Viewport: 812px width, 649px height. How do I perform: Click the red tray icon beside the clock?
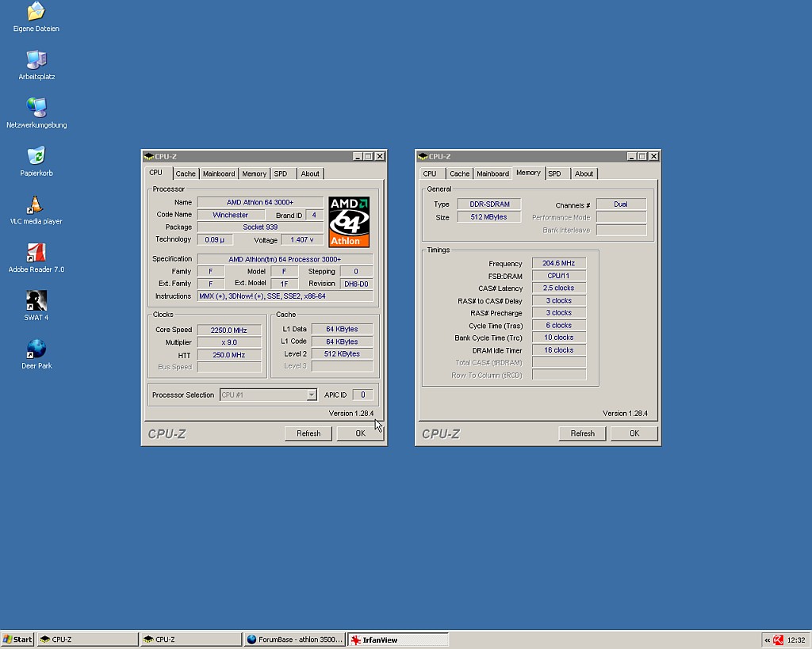(x=778, y=639)
